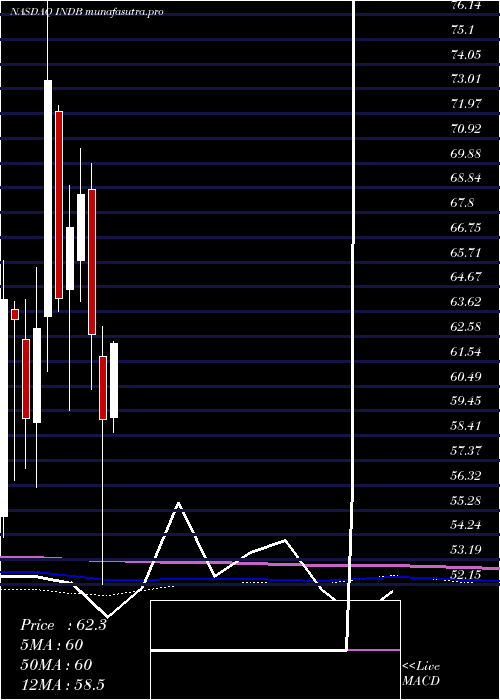Click the 66.75 price axis label
The height and width of the screenshot is (700, 500).
point(466,228)
